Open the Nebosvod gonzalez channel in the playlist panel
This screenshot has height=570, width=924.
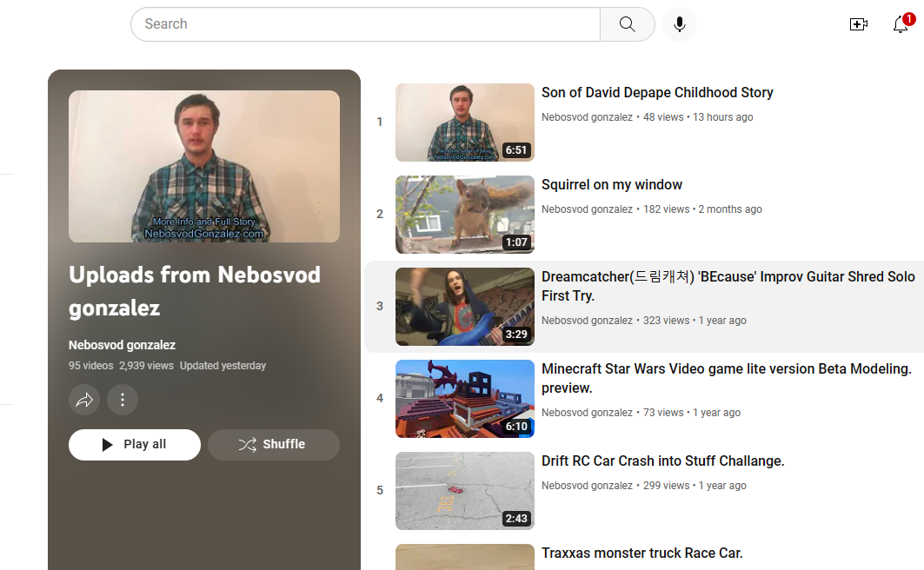[x=122, y=345]
